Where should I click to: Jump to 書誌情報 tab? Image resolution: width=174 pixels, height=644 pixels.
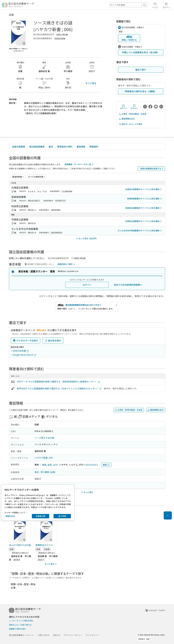tap(81, 147)
